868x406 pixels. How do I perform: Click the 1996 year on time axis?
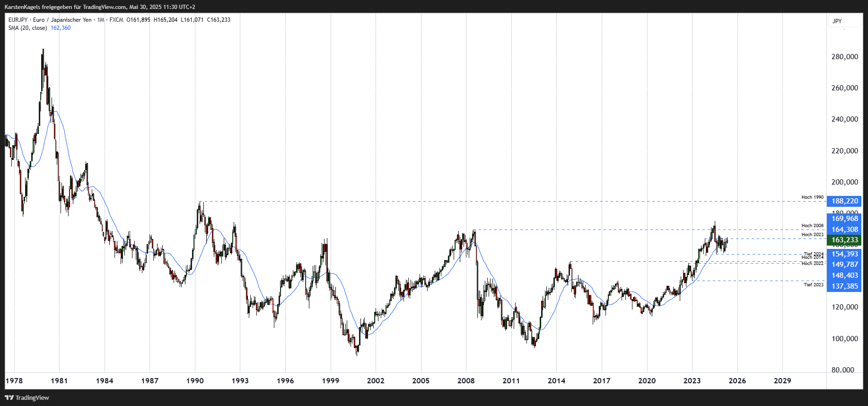point(285,381)
